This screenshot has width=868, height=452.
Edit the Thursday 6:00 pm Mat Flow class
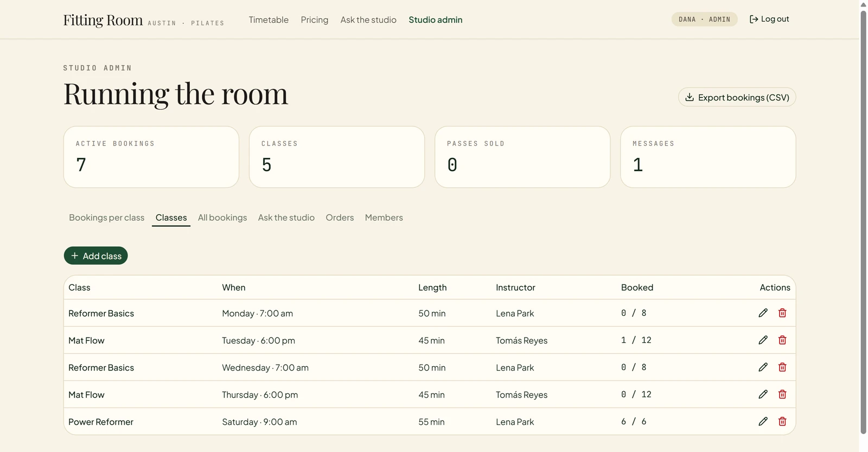click(763, 394)
